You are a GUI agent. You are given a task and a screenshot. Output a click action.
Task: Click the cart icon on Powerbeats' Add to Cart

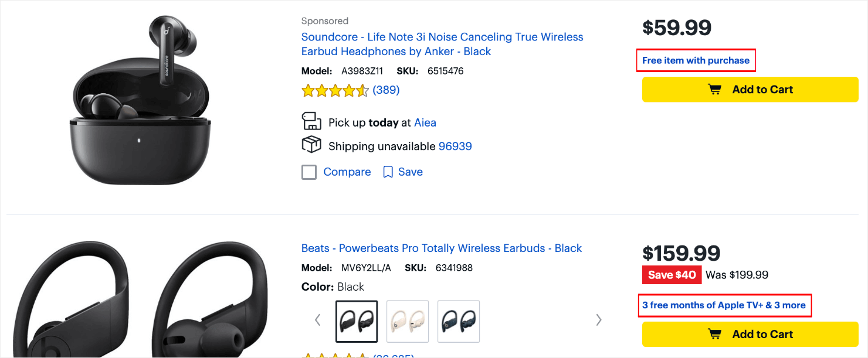(x=714, y=334)
